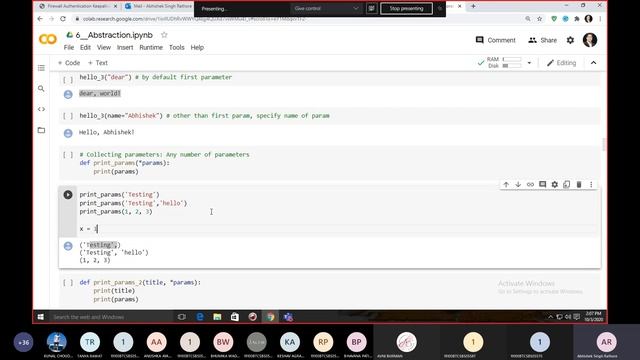Click run bracket of print_params_2 cell
Screen dimensions: 640x360
coord(68,282)
